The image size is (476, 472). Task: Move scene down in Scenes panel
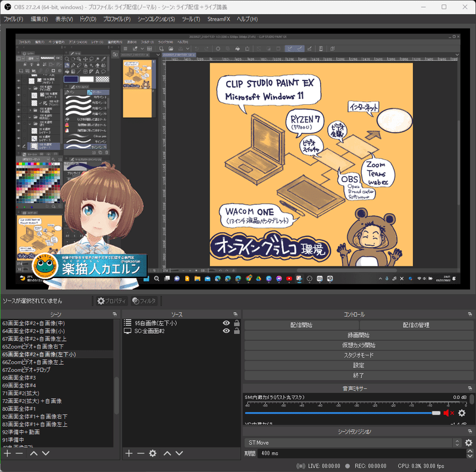click(x=46, y=454)
